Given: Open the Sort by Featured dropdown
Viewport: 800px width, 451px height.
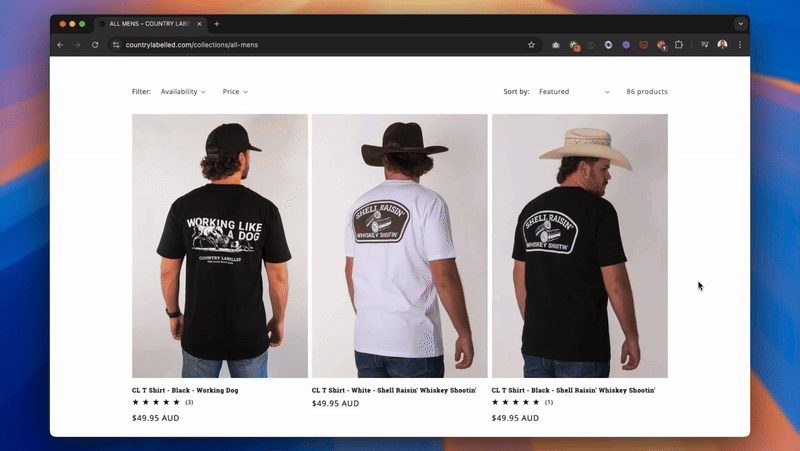Looking at the screenshot, I should 574,92.
